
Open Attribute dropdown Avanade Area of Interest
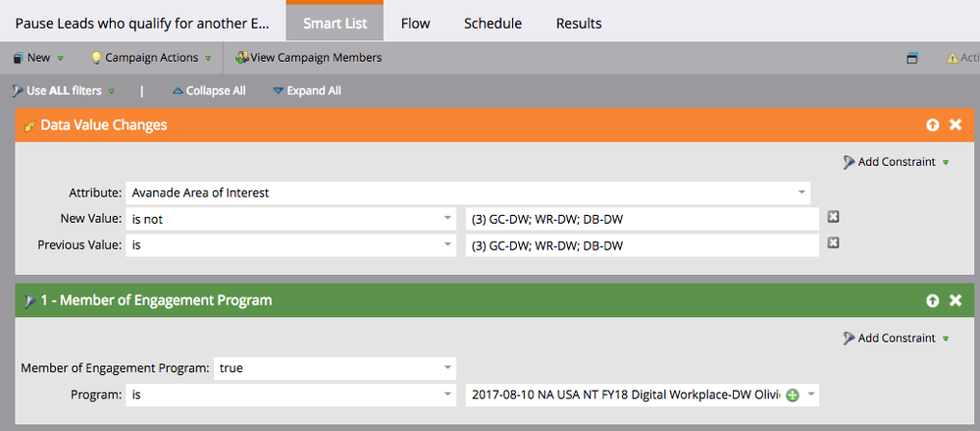click(468, 192)
